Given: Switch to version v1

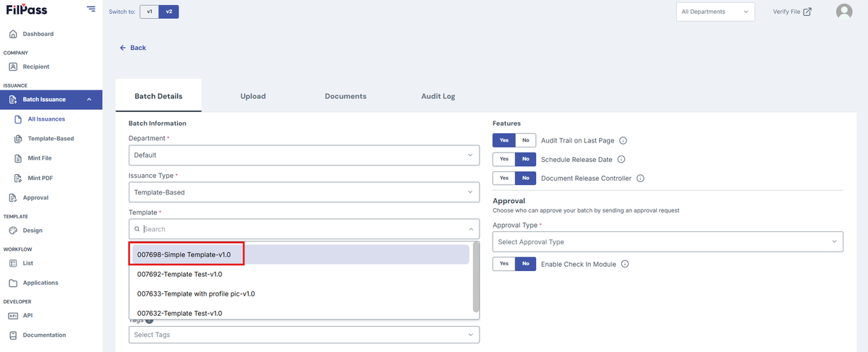Looking at the screenshot, I should pyautogui.click(x=149, y=12).
